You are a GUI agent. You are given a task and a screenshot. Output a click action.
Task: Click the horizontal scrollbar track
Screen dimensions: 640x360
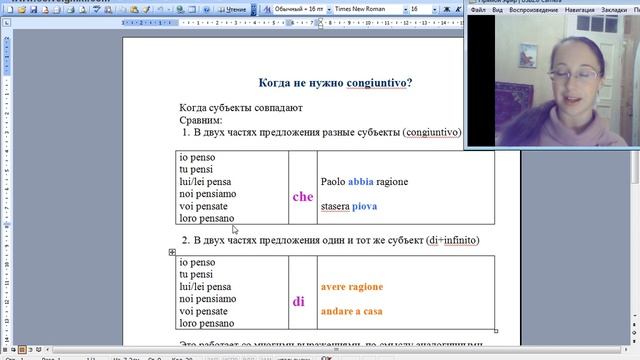point(336,350)
